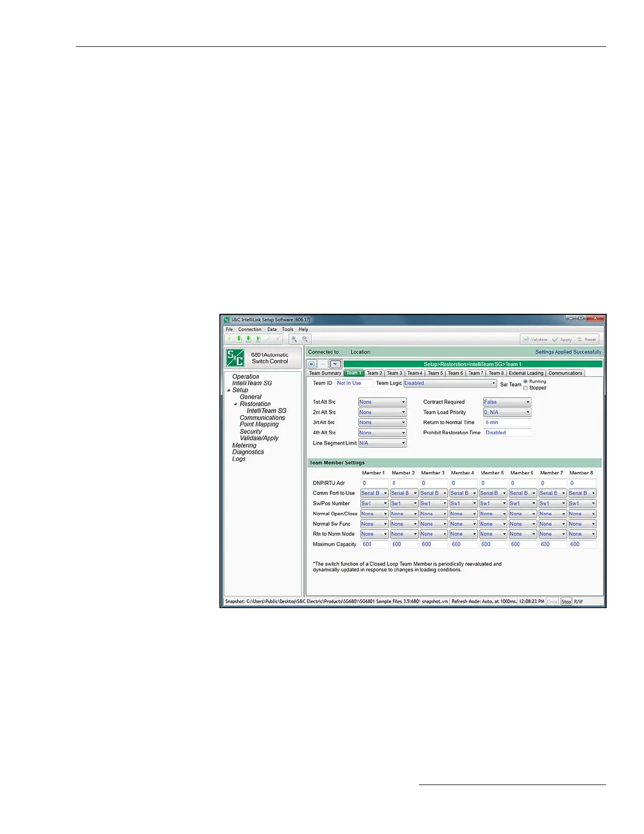Viewport: 644px width, 834px height.
Task: Select Security in the tree
Action: (x=250, y=431)
